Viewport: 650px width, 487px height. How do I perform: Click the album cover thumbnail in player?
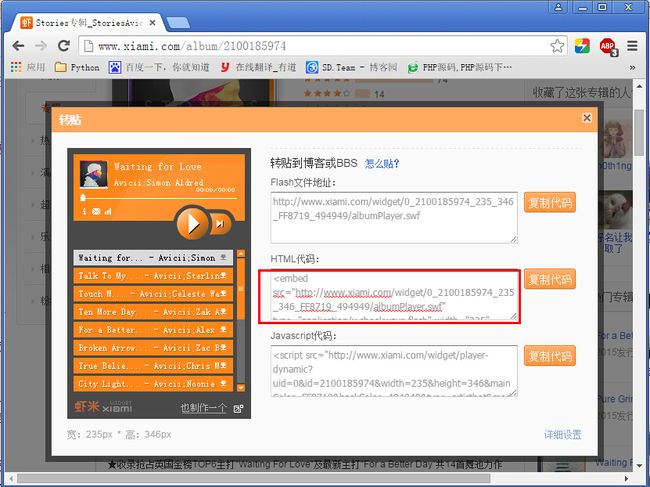click(94, 174)
